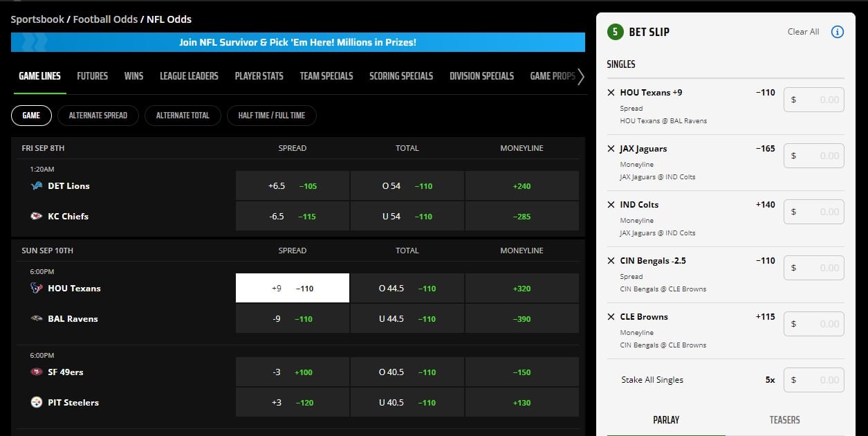Viewport: 868px width, 436px height.
Task: Select SF 49ers -150 moneyline
Action: (x=522, y=372)
